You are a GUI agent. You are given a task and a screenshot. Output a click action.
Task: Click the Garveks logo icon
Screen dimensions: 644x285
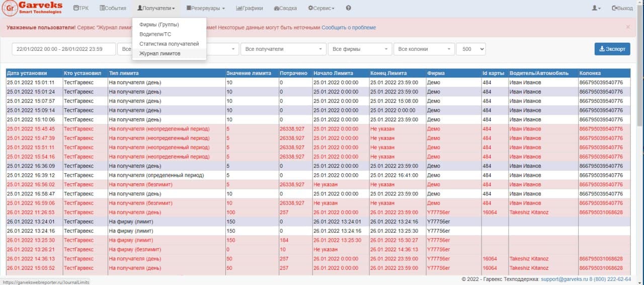pos(9,8)
